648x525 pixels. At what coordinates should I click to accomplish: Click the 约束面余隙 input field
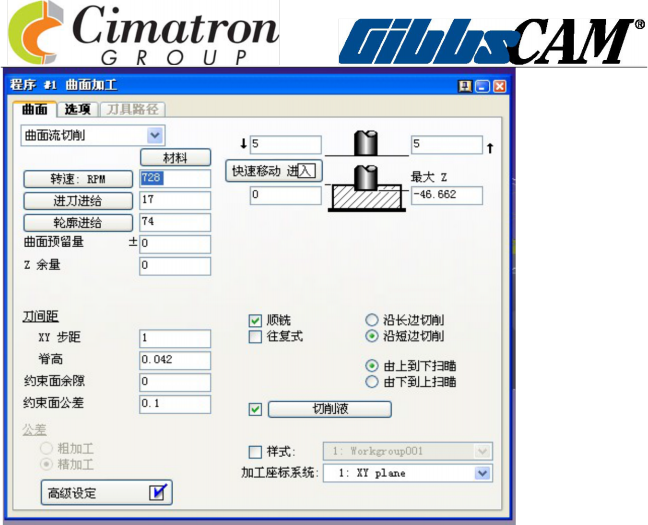coord(175,382)
